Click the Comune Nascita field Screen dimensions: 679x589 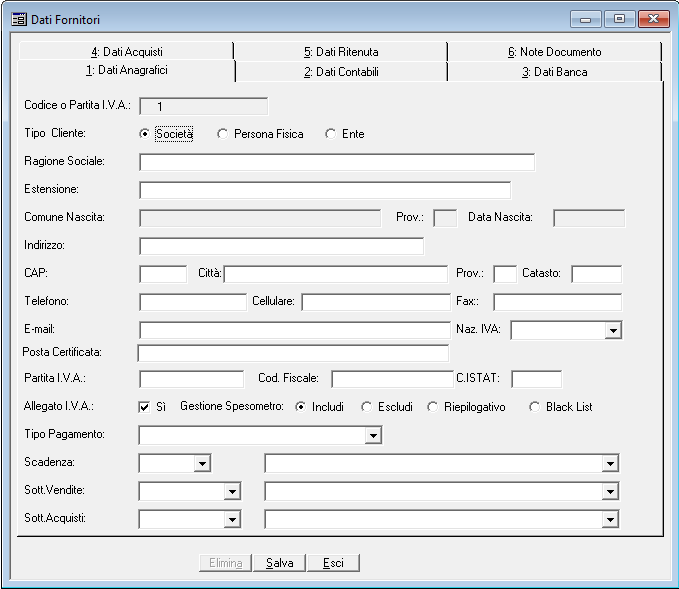pos(260,218)
